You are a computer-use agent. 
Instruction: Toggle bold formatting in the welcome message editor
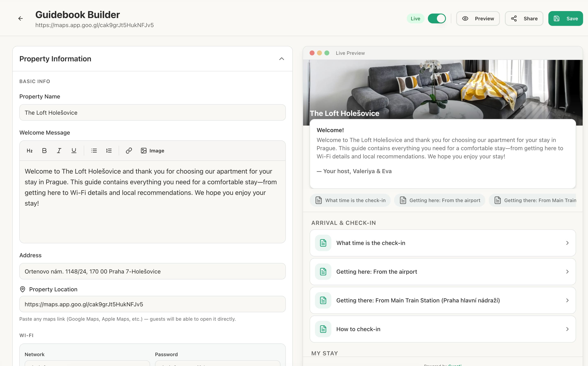pyautogui.click(x=44, y=150)
